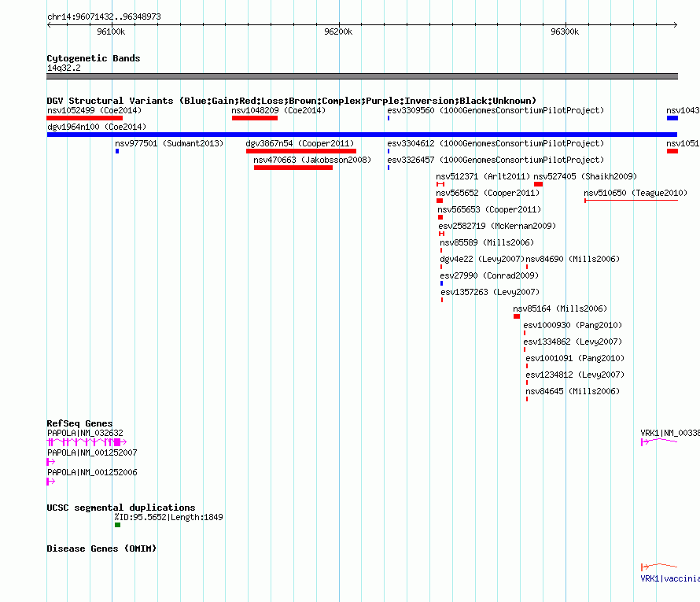Click the gray 14q32.2 cytogenetic band bar
The image size is (700, 602).
pos(362,76)
